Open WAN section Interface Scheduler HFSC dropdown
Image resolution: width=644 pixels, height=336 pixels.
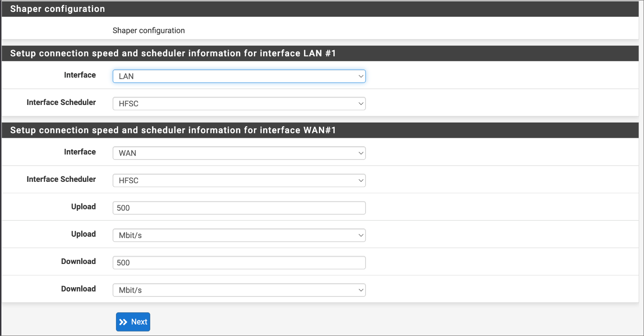coord(239,181)
